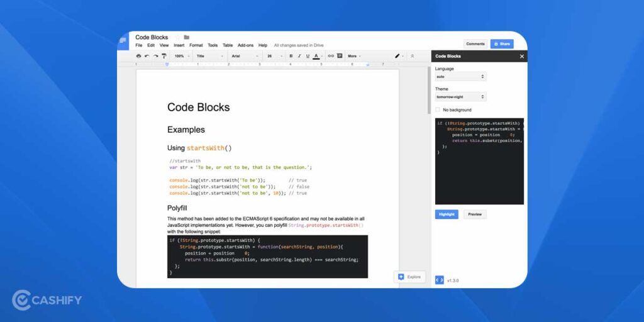Open the editing mode pencil menu

pyautogui.click(x=399, y=56)
